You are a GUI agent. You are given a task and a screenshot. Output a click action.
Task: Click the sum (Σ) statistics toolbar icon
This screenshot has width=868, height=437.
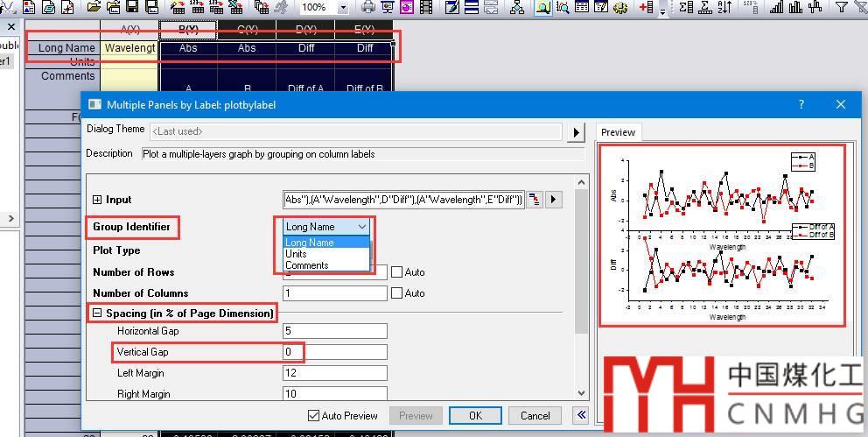685,8
